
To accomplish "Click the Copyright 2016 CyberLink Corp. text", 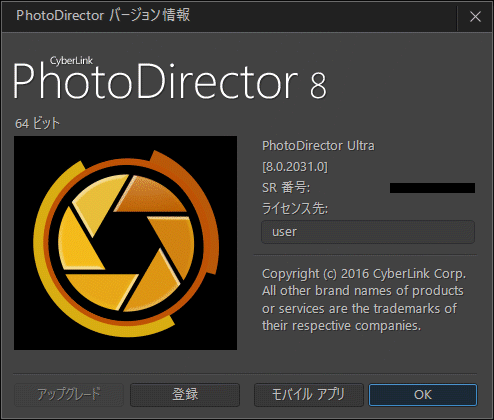I will 364,274.
